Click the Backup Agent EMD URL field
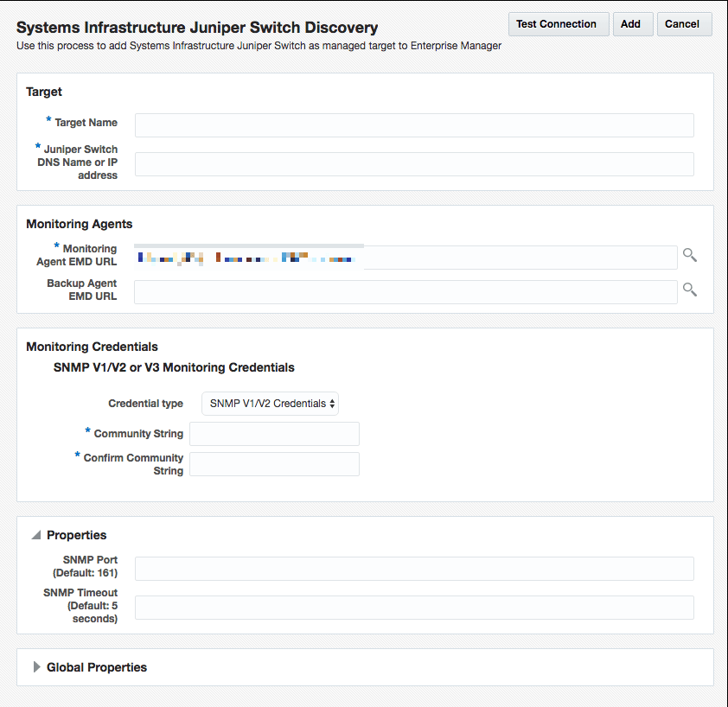 [406, 292]
